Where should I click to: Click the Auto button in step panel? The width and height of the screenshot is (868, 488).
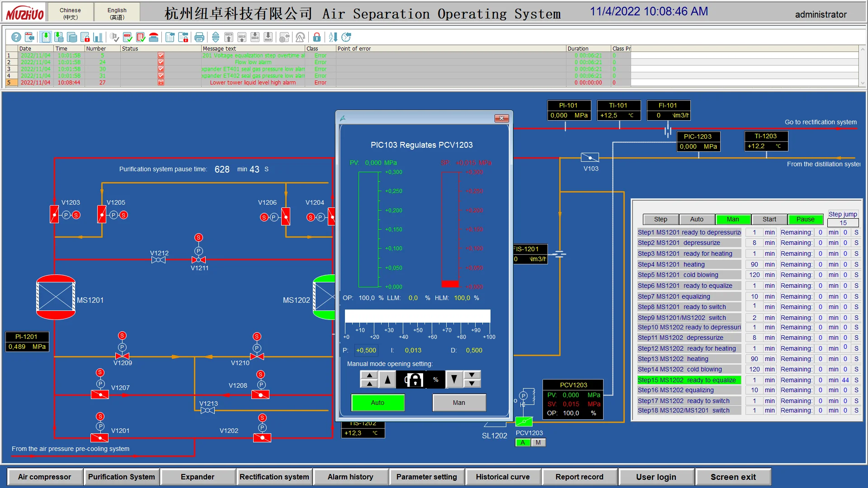pyautogui.click(x=697, y=219)
